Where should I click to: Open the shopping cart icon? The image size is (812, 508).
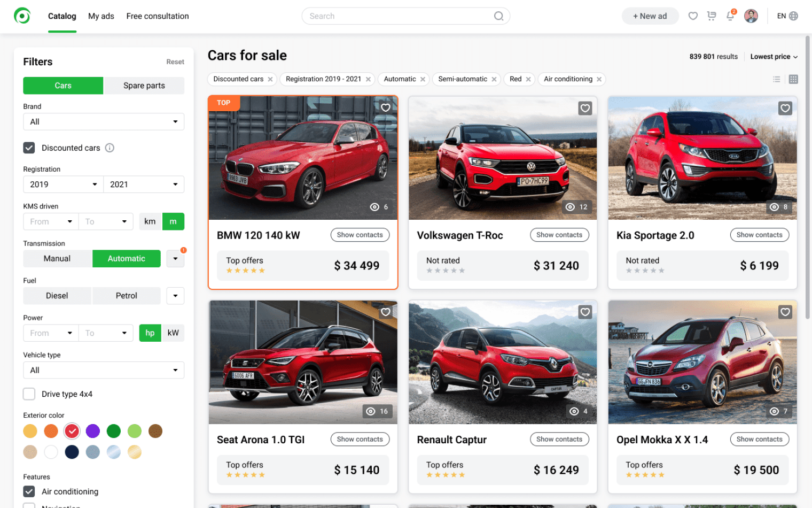tap(712, 16)
